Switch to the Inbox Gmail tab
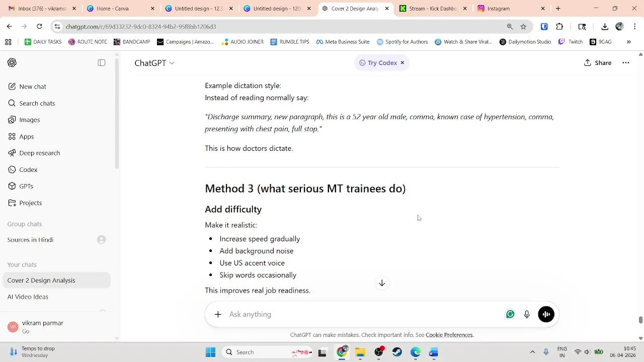644x362 pixels. click(42, 9)
